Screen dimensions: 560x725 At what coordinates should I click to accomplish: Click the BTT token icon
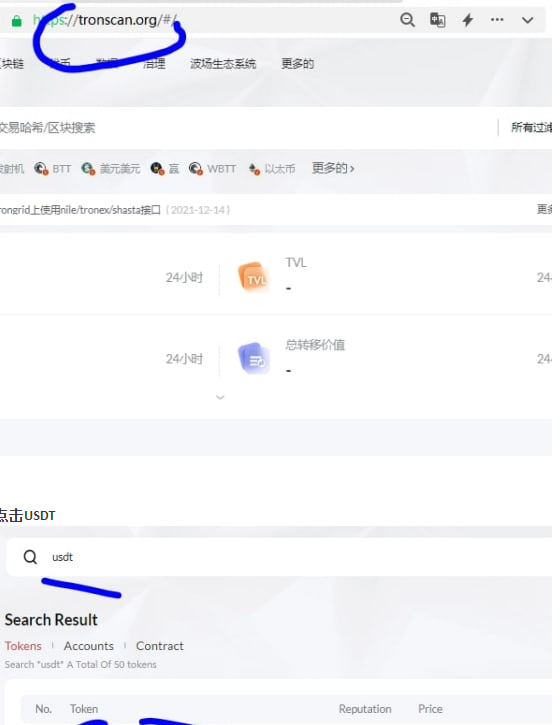tap(41, 169)
